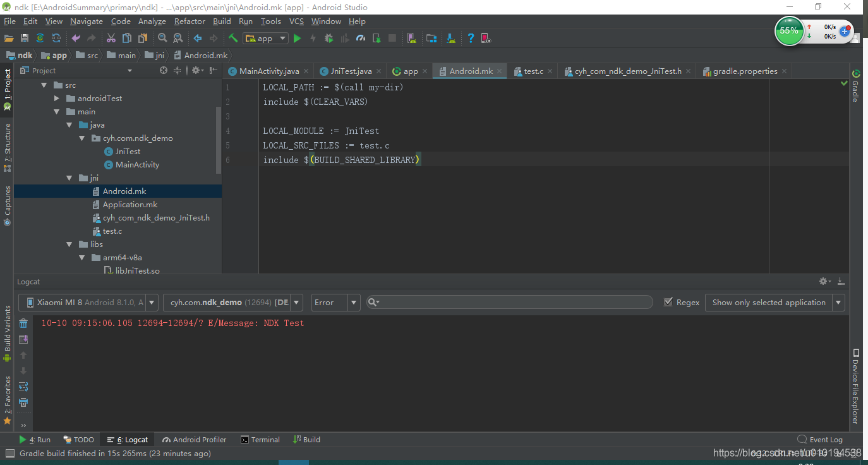Click the Help question mark icon
Screen dimensions: 868x465
coord(471,38)
